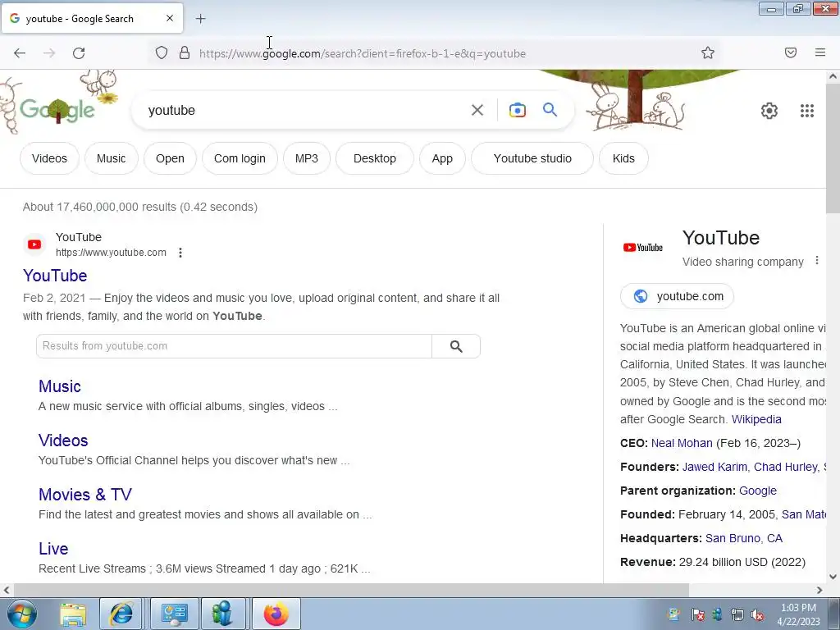Open the main YouTube result title link
The height and width of the screenshot is (630, 840).
click(55, 276)
